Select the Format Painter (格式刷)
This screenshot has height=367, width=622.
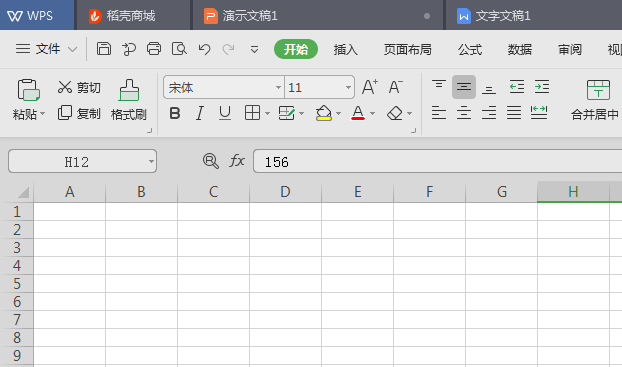(129, 99)
